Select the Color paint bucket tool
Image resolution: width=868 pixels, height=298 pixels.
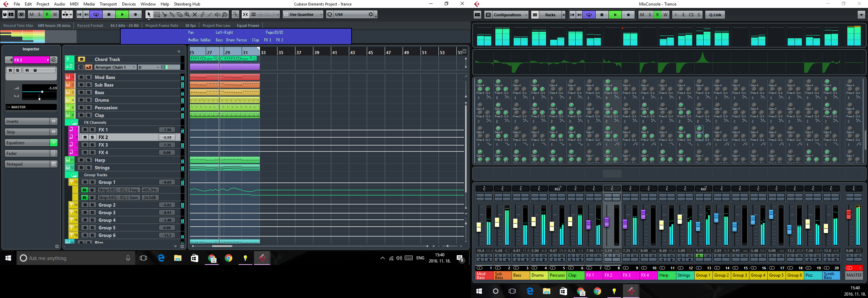point(225,14)
